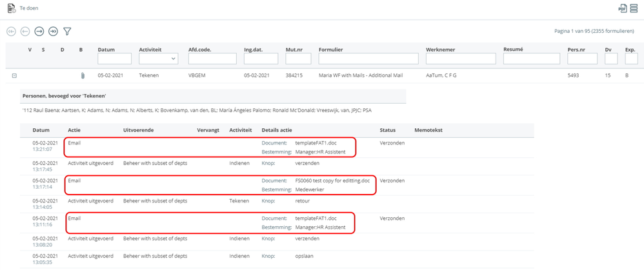Click the Te doen document icon
This screenshot has height=270, width=644.
[x=12, y=8]
